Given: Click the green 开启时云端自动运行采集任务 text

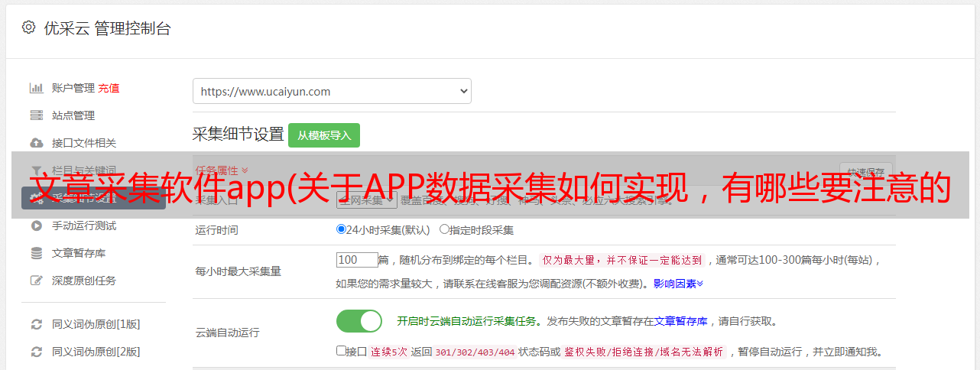Looking at the screenshot, I should (466, 321).
